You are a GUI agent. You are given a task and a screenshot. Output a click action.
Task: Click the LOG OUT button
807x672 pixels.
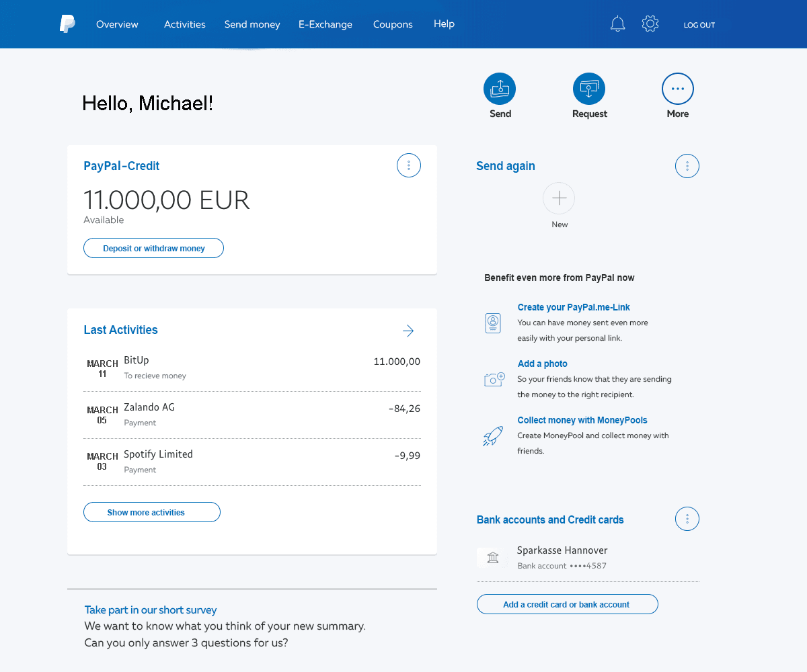699,25
